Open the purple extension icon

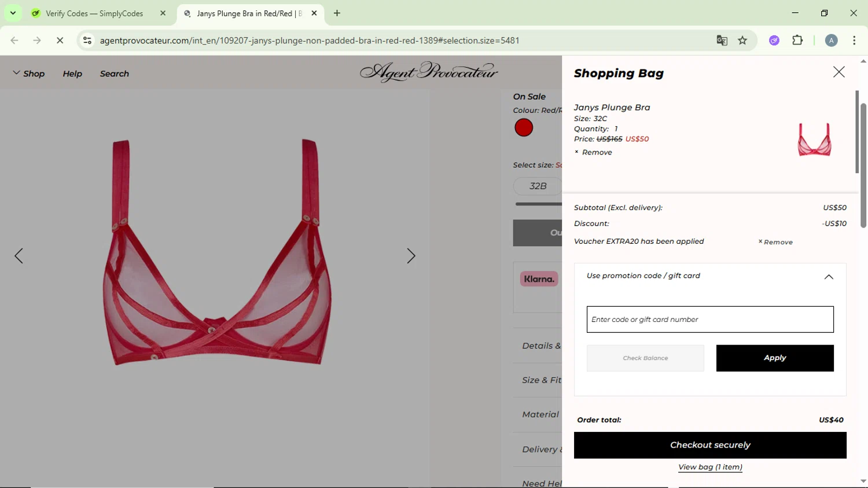tap(774, 41)
